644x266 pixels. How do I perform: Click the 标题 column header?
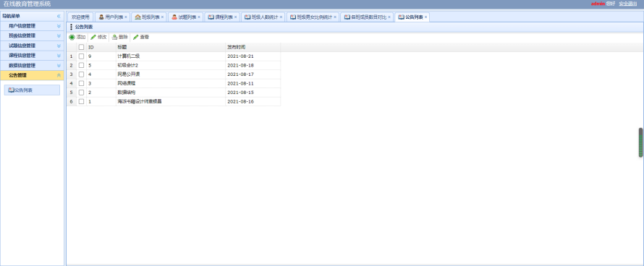click(171, 47)
